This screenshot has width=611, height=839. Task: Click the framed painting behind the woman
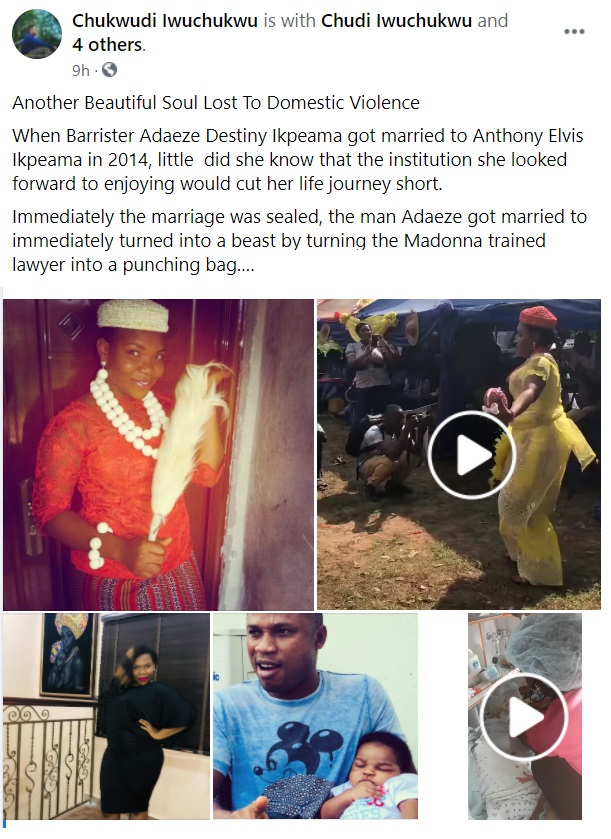(x=68, y=655)
